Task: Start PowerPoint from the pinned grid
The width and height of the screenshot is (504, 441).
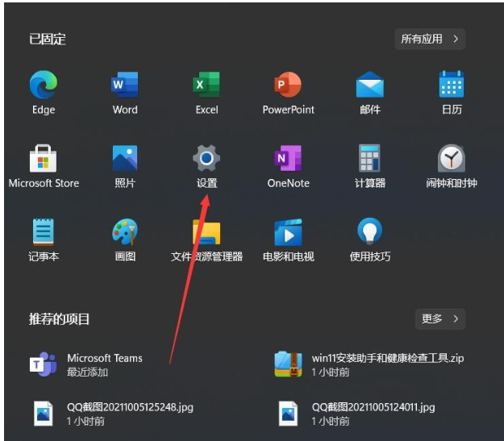Action: coord(288,85)
